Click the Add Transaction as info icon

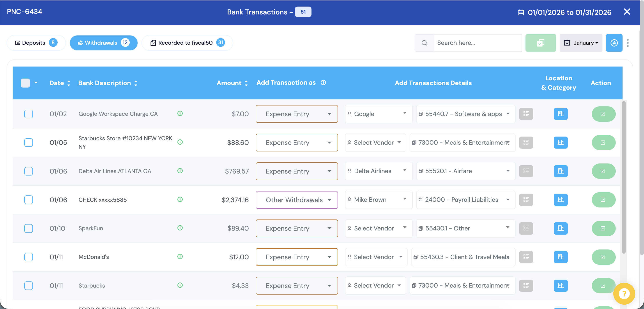323,83
